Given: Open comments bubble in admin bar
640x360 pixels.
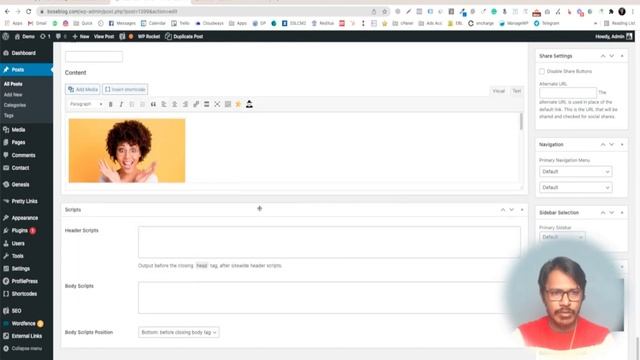Looking at the screenshot, I should [61, 36].
